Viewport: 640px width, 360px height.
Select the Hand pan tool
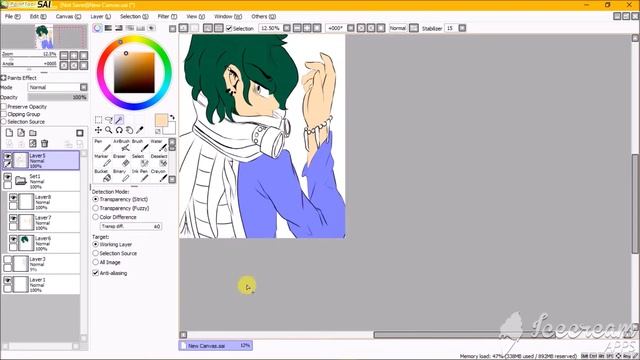click(129, 130)
